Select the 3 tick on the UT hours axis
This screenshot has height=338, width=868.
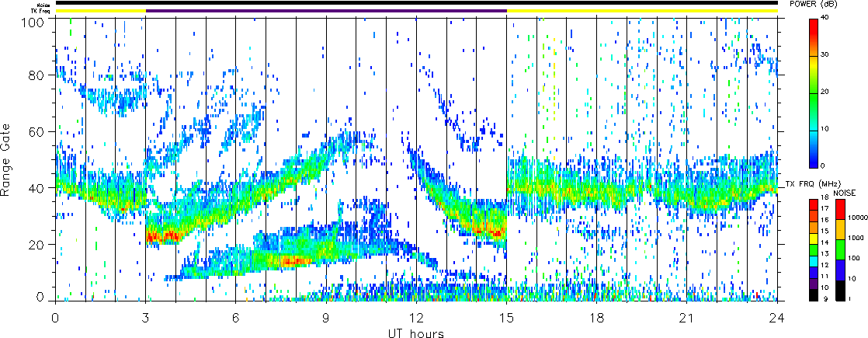tap(146, 319)
